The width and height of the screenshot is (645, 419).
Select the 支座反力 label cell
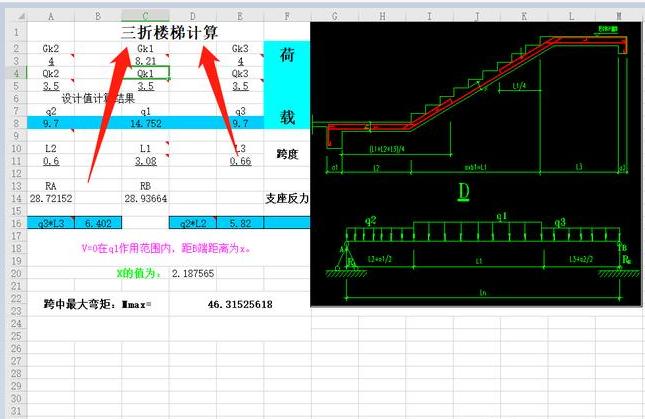(287, 198)
